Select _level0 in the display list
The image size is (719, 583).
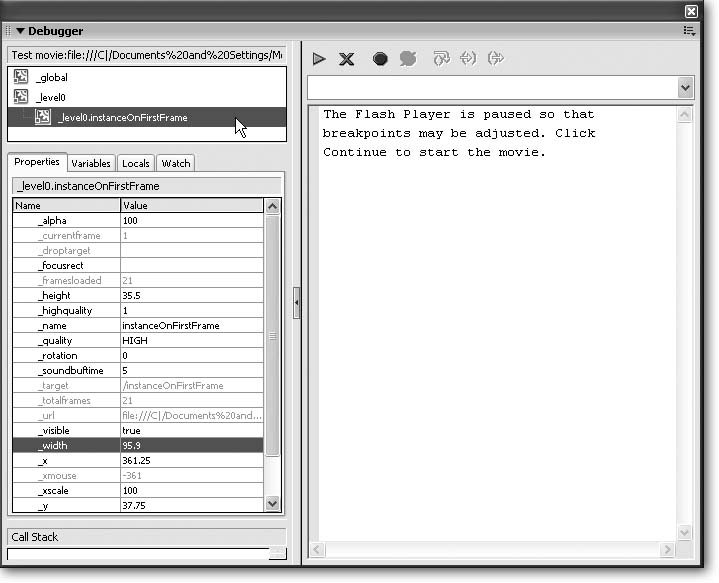(50, 97)
